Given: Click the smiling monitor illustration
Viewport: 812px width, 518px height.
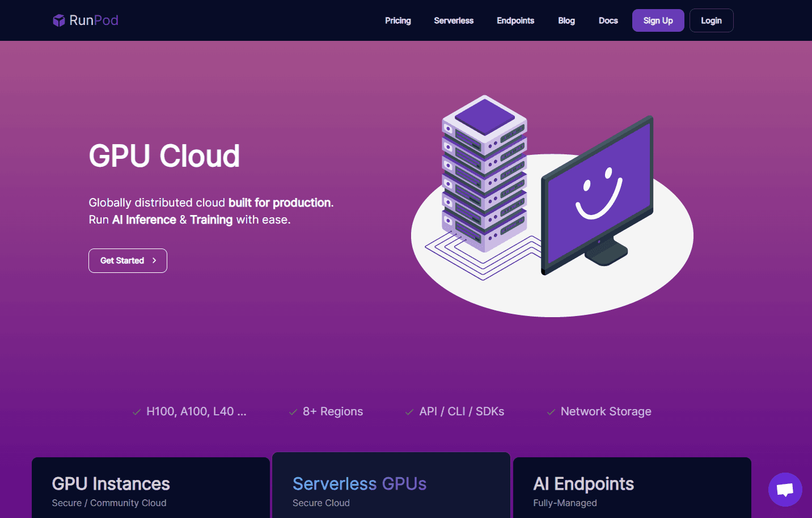Looking at the screenshot, I should (x=597, y=196).
